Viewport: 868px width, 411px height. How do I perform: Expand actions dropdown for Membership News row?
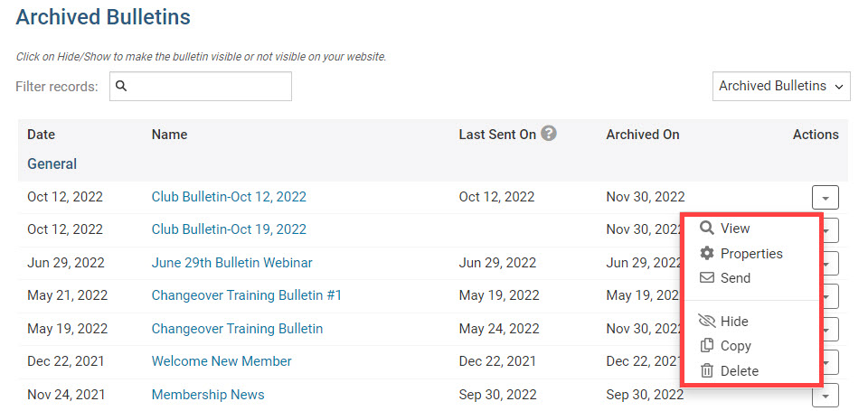click(x=826, y=395)
